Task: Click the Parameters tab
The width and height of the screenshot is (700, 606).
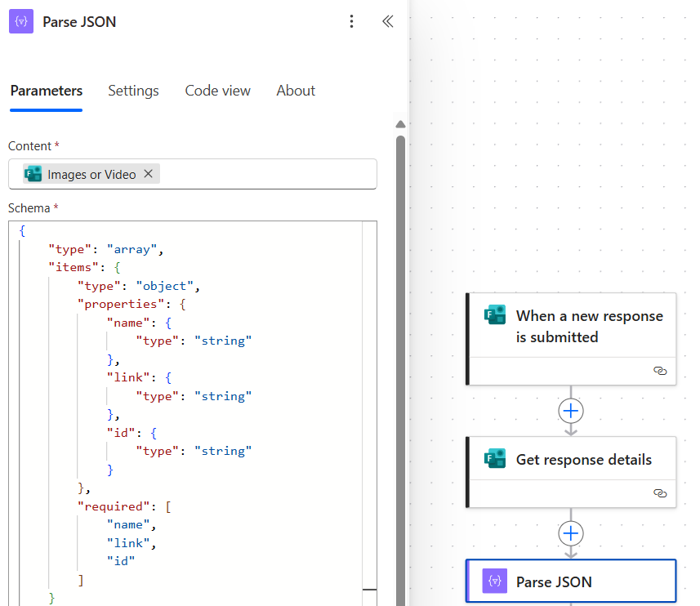Action: tap(46, 91)
